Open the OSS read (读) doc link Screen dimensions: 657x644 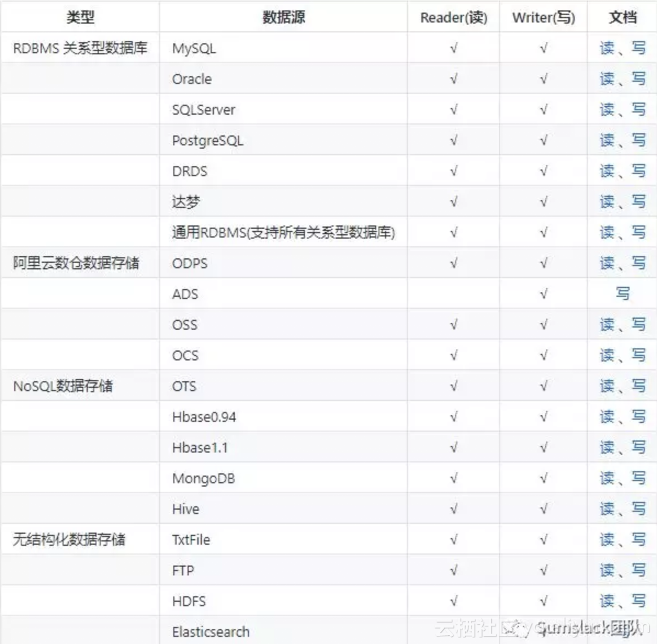(x=607, y=325)
